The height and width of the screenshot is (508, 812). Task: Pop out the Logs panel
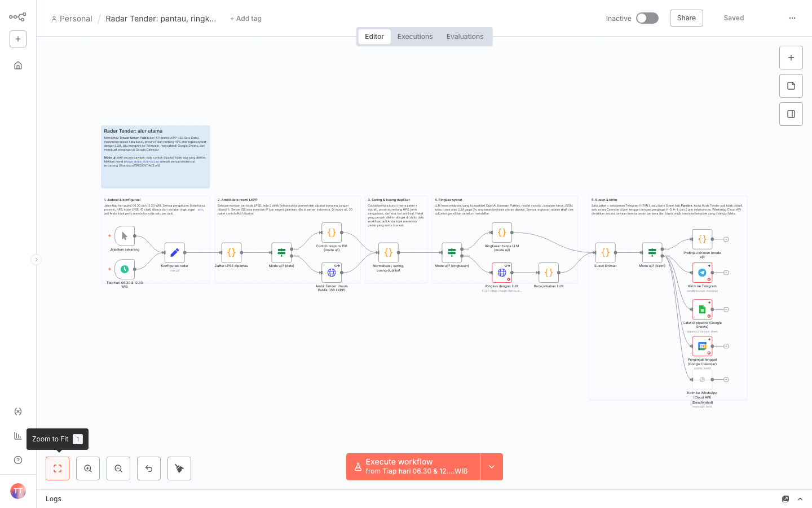coord(785,499)
